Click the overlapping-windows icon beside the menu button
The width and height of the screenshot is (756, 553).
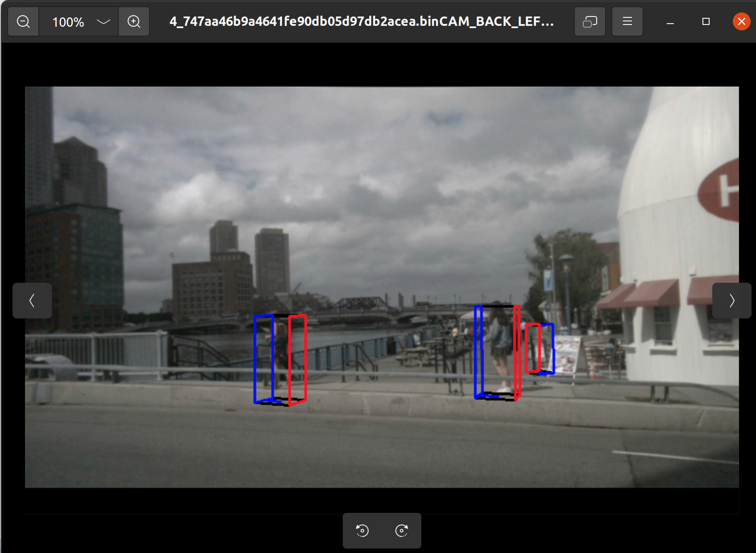point(590,21)
